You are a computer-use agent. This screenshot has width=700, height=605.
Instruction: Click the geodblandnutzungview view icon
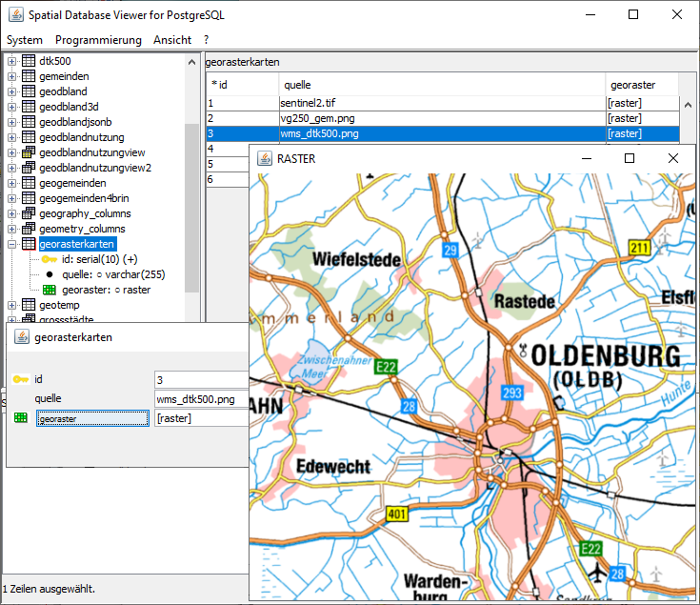[x=29, y=152]
